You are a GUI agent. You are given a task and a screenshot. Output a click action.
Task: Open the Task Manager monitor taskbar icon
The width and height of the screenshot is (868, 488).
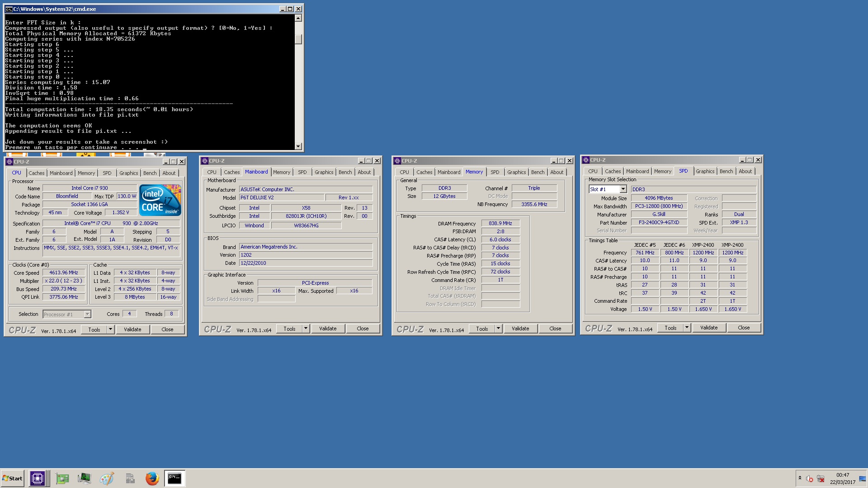[84, 479]
